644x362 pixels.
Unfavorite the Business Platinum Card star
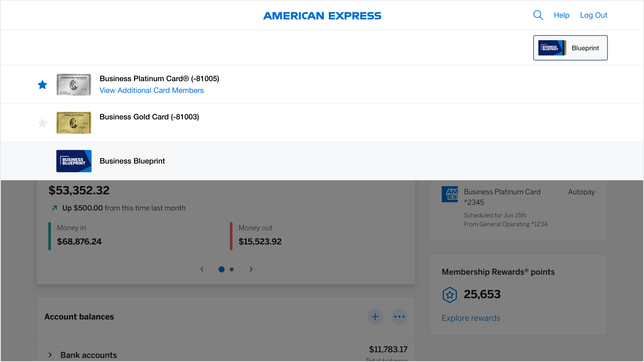(x=42, y=84)
